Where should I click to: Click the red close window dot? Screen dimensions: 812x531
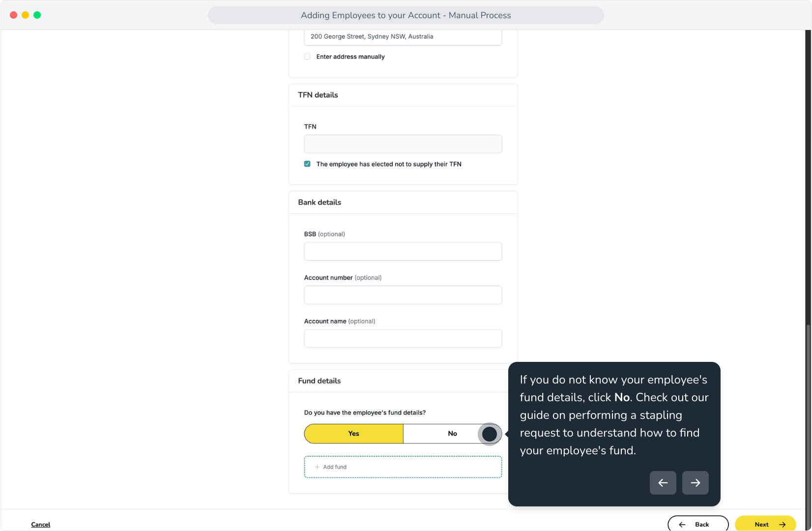point(14,15)
